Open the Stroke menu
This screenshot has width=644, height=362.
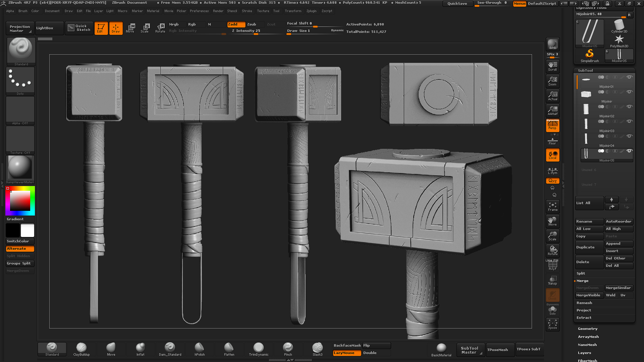point(247,11)
